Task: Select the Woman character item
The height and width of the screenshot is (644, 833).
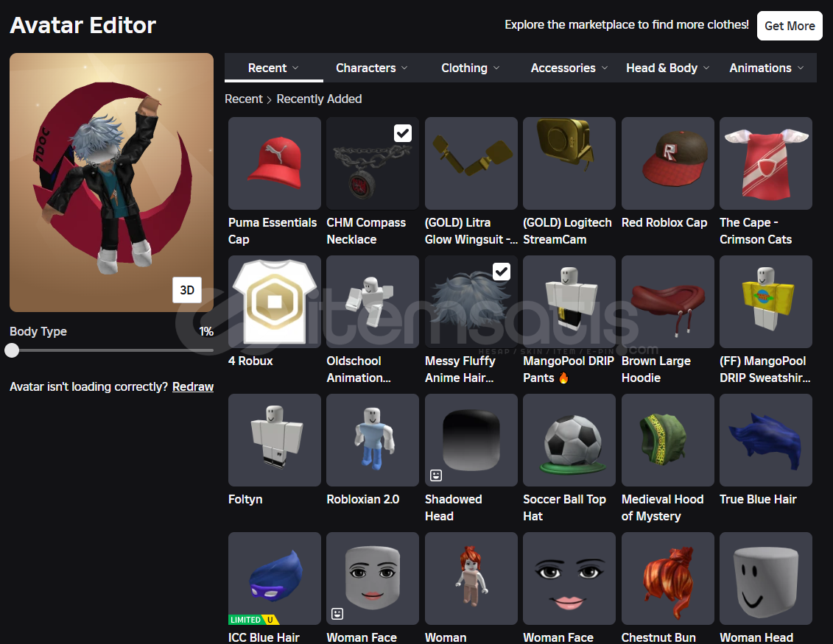Action: (x=471, y=578)
